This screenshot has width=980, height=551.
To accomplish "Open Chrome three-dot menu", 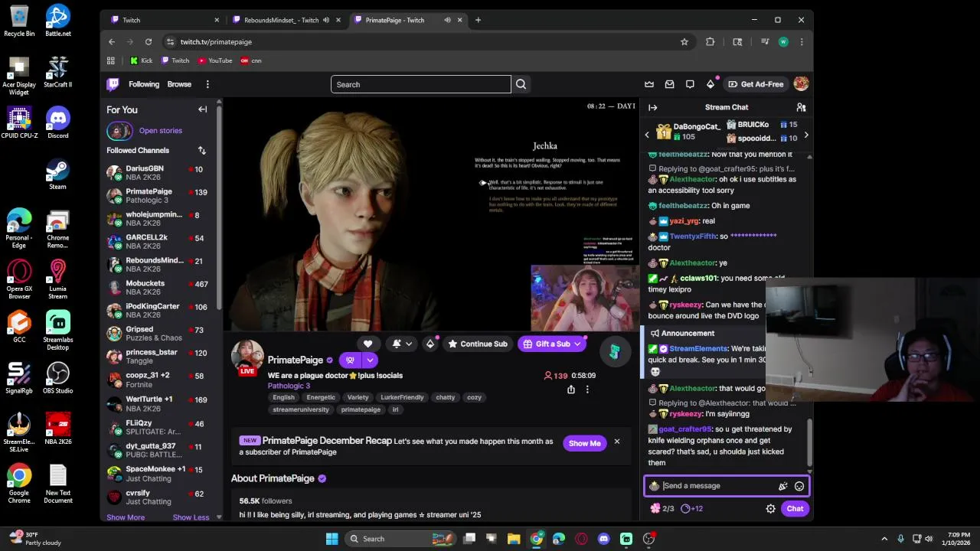I will point(801,42).
